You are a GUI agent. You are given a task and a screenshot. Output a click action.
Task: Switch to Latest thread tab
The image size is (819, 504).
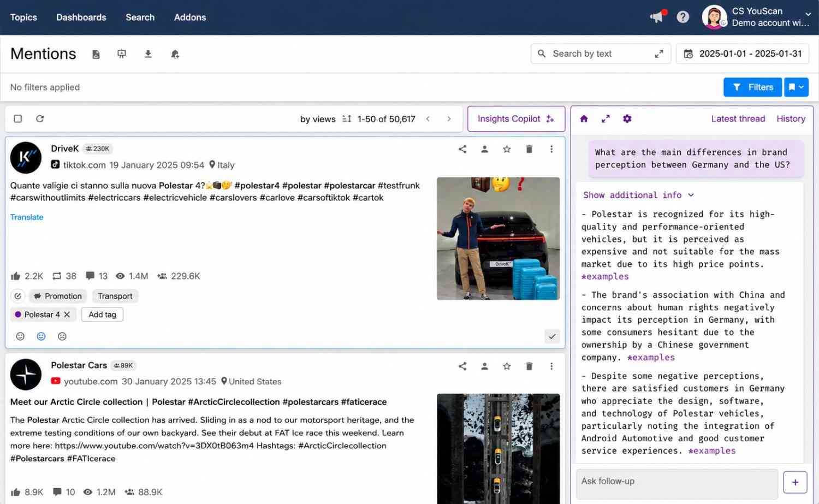pos(738,118)
